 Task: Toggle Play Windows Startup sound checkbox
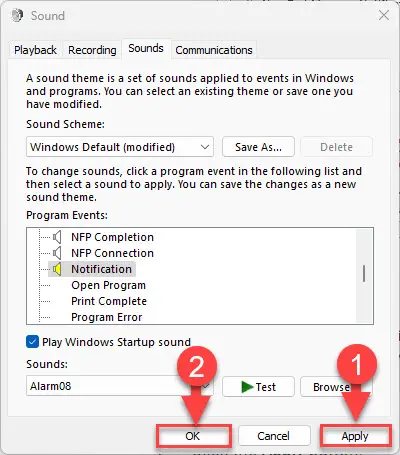pyautogui.click(x=32, y=342)
